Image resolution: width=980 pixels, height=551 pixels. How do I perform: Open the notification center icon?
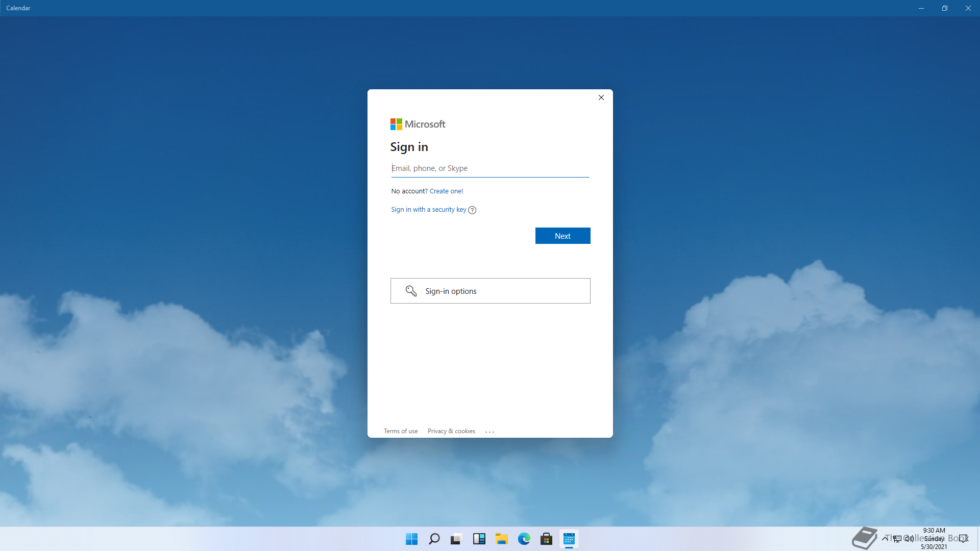coord(963,538)
